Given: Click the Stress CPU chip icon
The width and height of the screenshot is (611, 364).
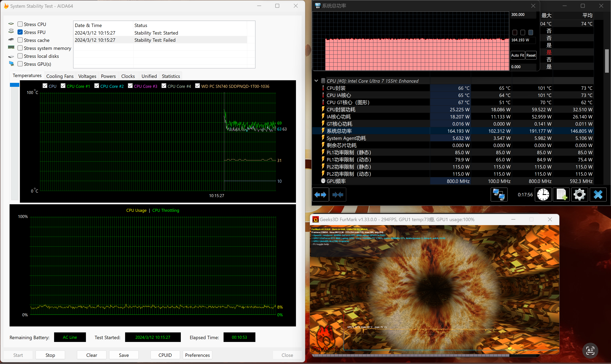Looking at the screenshot, I should pos(11,24).
